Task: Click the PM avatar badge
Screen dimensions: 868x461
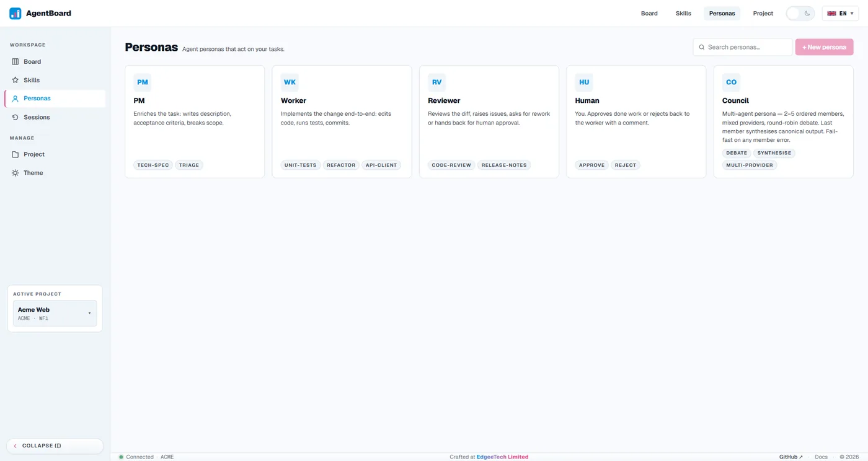Action: tap(143, 82)
